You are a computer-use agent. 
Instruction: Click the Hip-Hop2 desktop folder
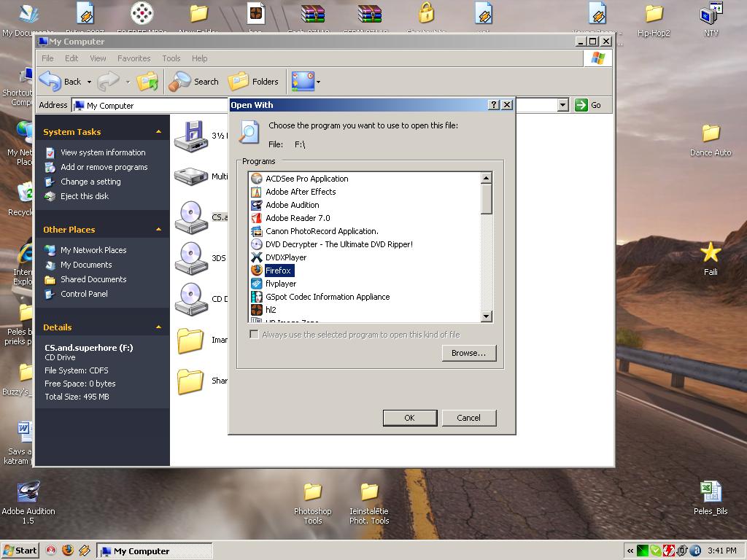(654, 20)
